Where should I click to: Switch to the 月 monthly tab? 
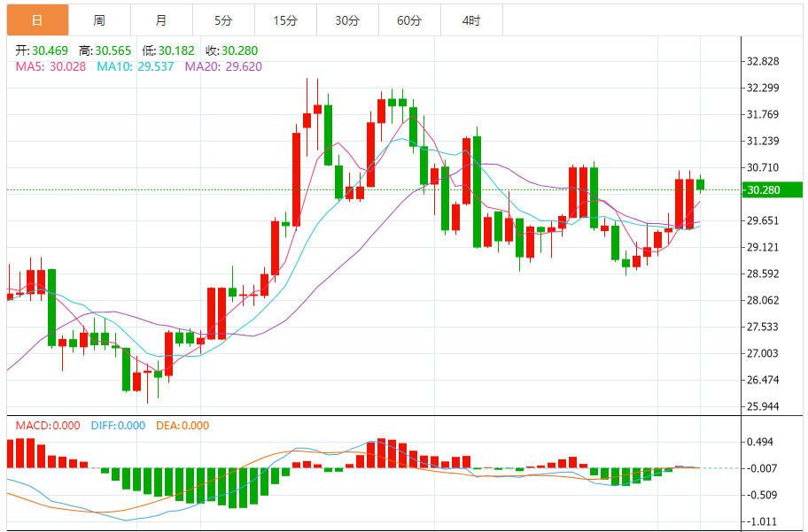pyautogui.click(x=161, y=20)
